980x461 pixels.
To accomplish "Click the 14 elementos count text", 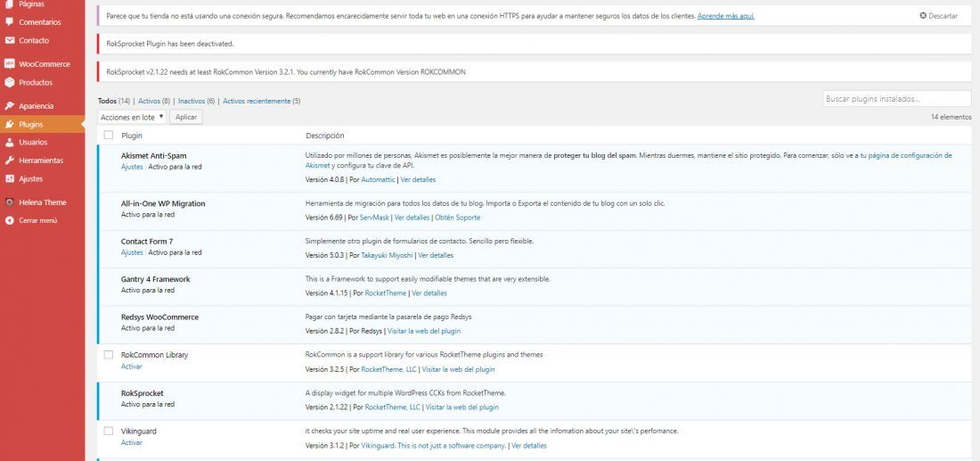I will pyautogui.click(x=951, y=117).
